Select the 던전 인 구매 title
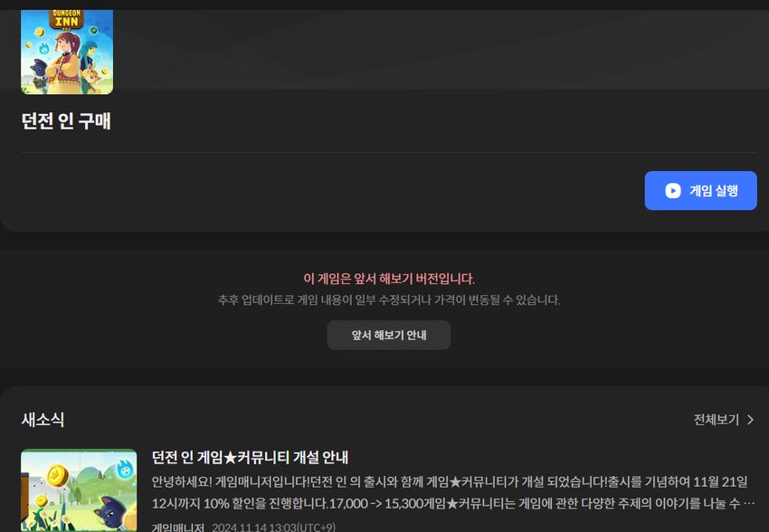 coord(66,121)
